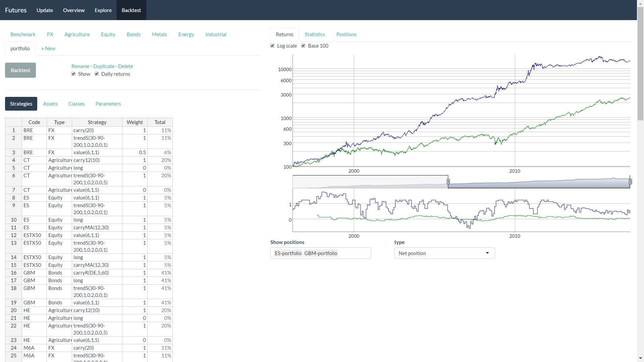Click the Delete portfolio link
The image size is (644, 362).
click(125, 66)
